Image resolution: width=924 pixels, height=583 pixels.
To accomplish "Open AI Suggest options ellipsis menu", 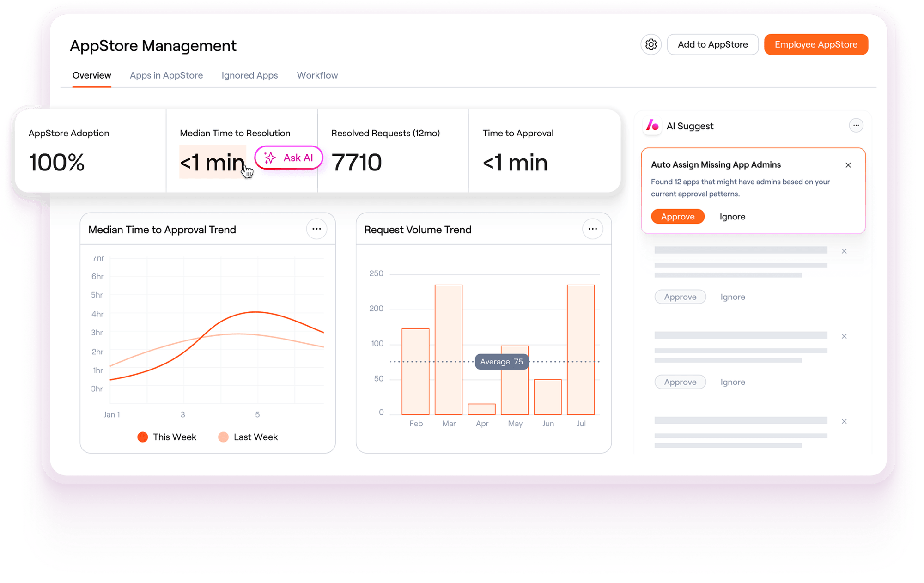I will [856, 126].
